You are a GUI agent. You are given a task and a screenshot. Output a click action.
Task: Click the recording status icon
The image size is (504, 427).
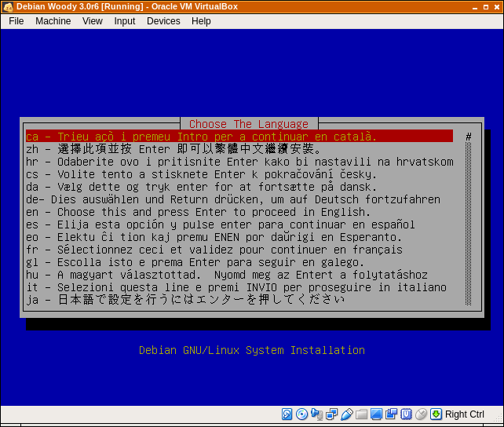(x=391, y=414)
